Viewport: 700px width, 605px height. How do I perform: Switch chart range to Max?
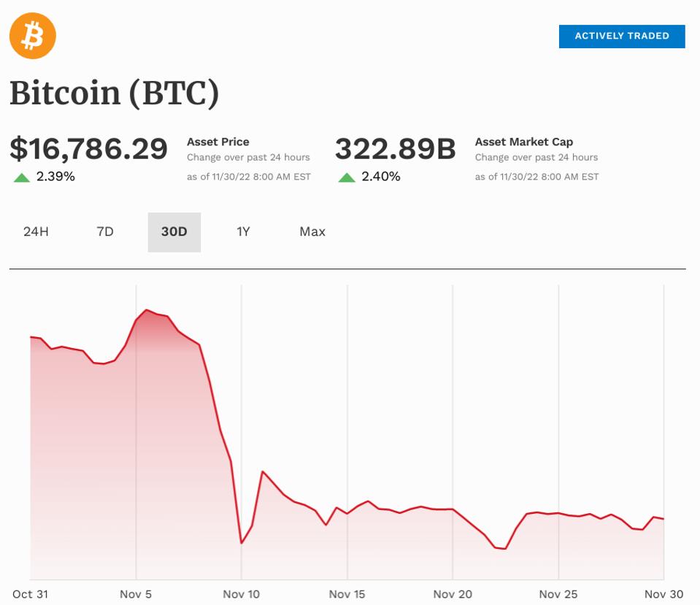tap(312, 231)
